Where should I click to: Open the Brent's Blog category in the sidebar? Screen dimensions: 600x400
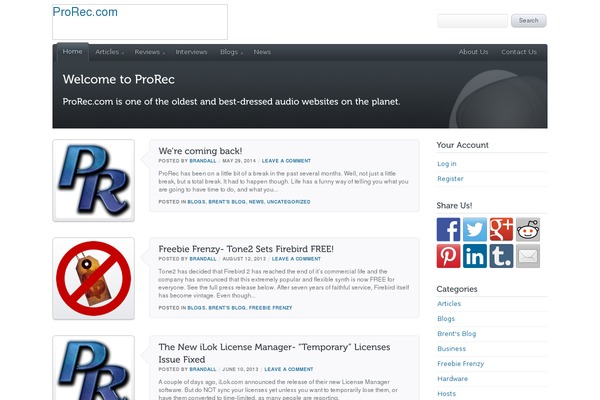457,333
